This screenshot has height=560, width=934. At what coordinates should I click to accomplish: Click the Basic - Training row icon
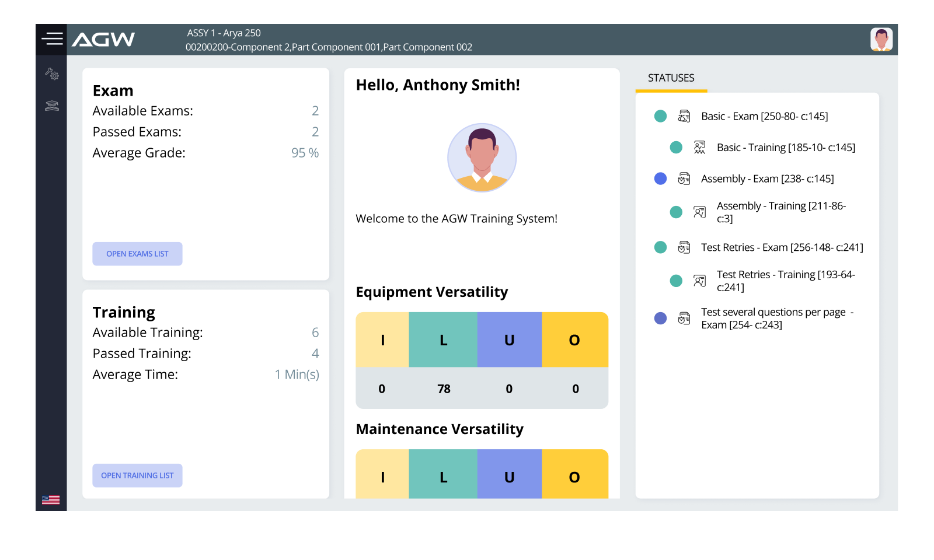pos(699,148)
